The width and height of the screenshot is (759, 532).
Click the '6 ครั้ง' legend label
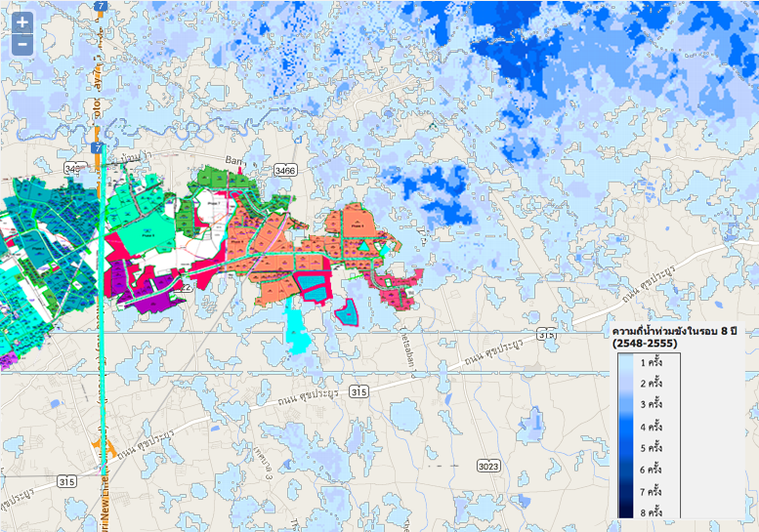click(652, 469)
